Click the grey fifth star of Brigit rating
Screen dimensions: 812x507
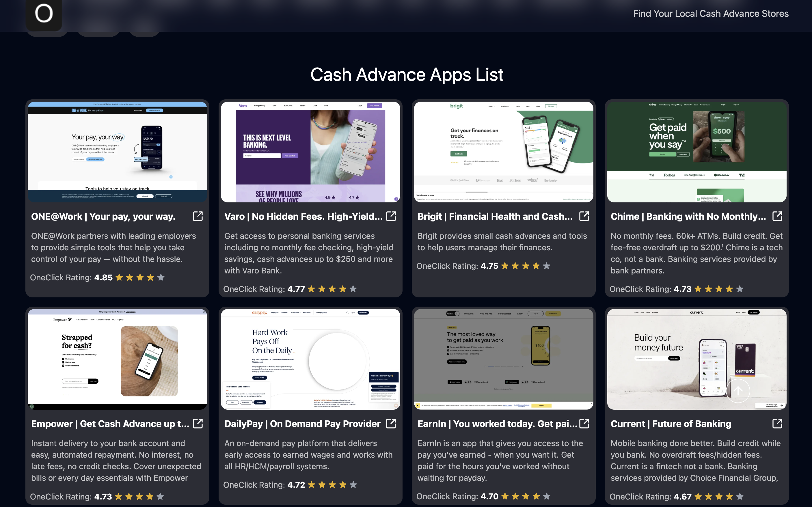coord(546,266)
